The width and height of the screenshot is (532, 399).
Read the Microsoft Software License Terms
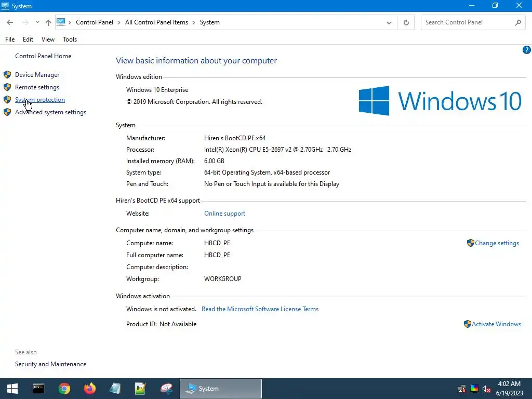[260, 309]
